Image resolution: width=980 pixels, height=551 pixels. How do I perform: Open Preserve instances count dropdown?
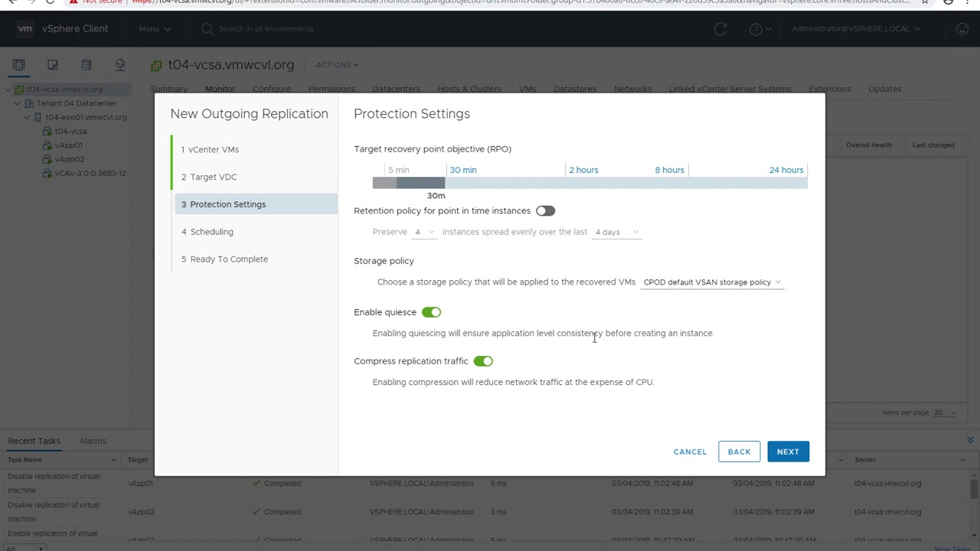point(424,232)
